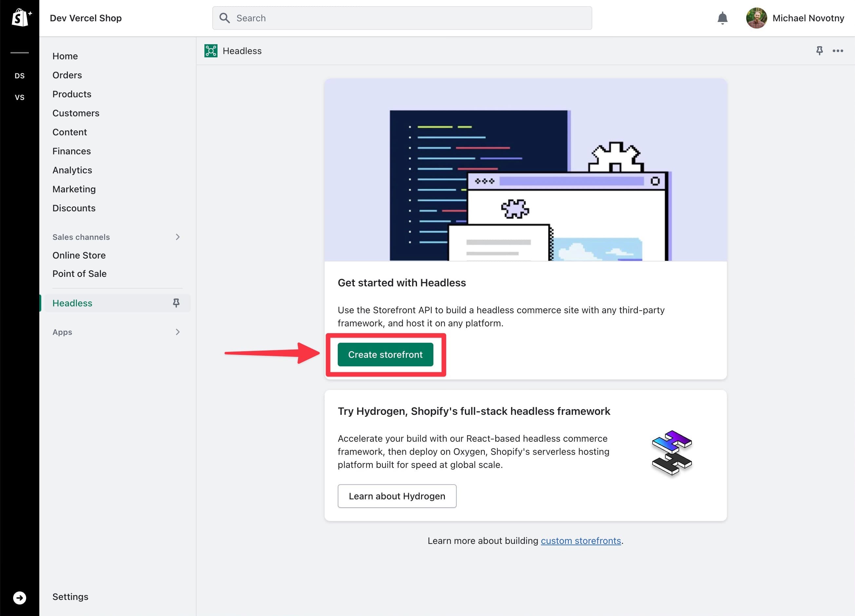The height and width of the screenshot is (616, 855).
Task: Open the Customers page
Action: click(76, 113)
